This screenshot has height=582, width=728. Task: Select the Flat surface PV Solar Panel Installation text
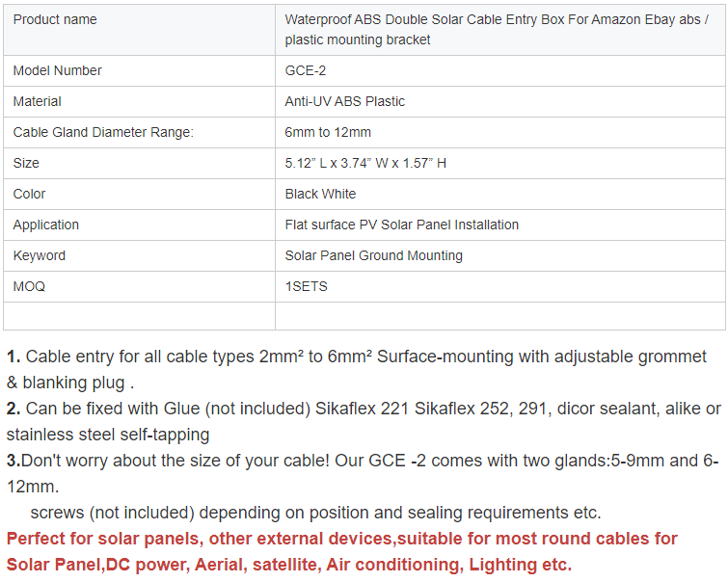(x=402, y=225)
